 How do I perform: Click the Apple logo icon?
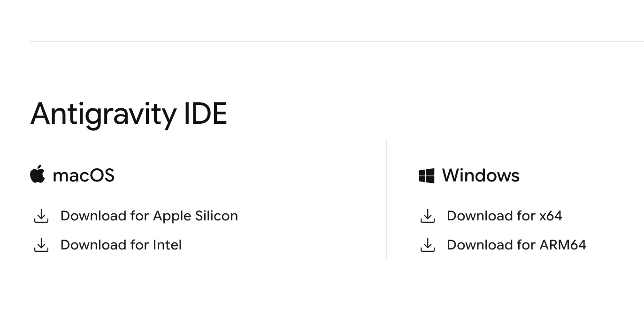[38, 174]
